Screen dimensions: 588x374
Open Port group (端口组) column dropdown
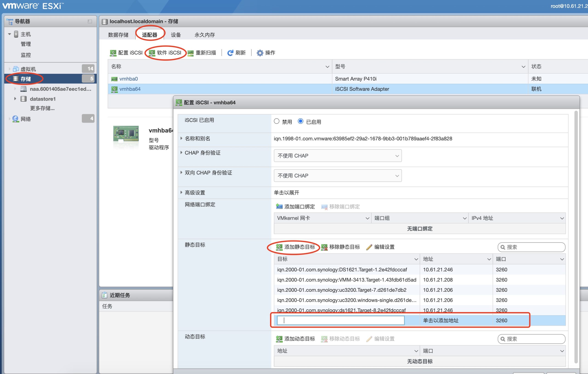pyautogui.click(x=465, y=218)
